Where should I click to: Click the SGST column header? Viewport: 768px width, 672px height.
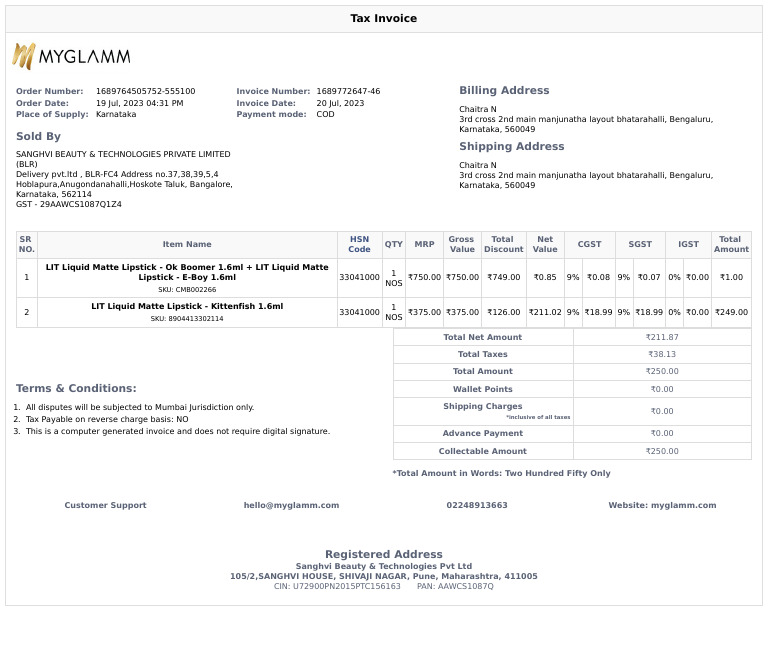coord(640,244)
